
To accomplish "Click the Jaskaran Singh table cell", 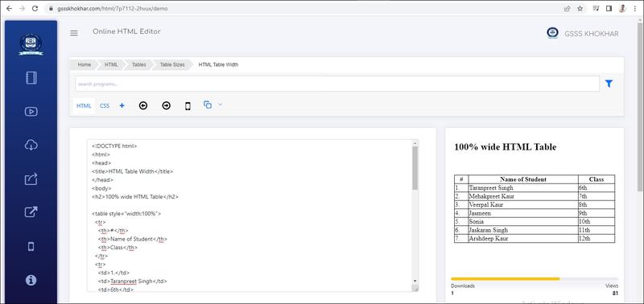I will [523, 230].
